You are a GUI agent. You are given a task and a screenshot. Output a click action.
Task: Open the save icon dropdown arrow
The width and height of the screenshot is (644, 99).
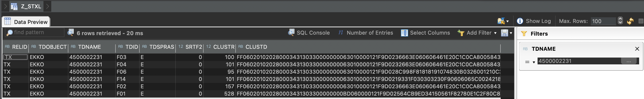point(511,33)
